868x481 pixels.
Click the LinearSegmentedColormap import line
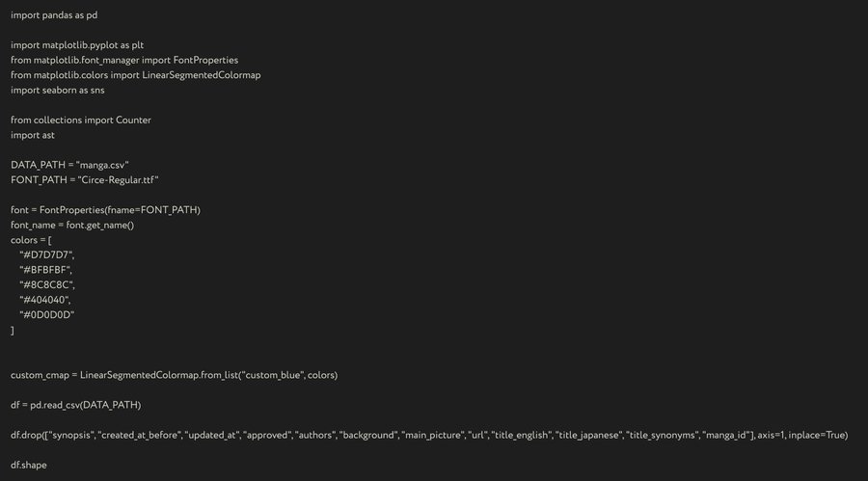[135, 74]
